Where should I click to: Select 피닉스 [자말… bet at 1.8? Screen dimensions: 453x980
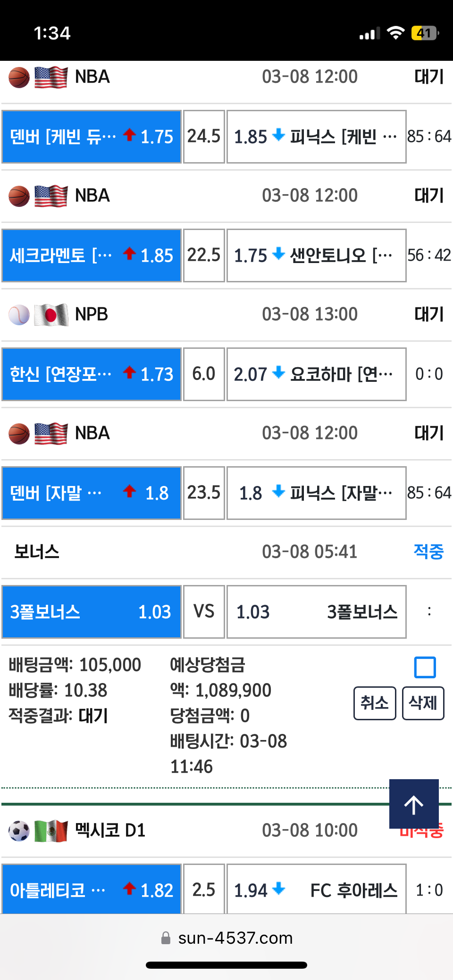[x=317, y=493]
